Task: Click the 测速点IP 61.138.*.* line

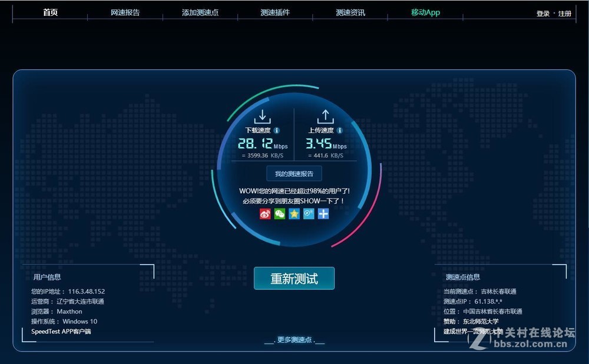Action: pos(472,301)
